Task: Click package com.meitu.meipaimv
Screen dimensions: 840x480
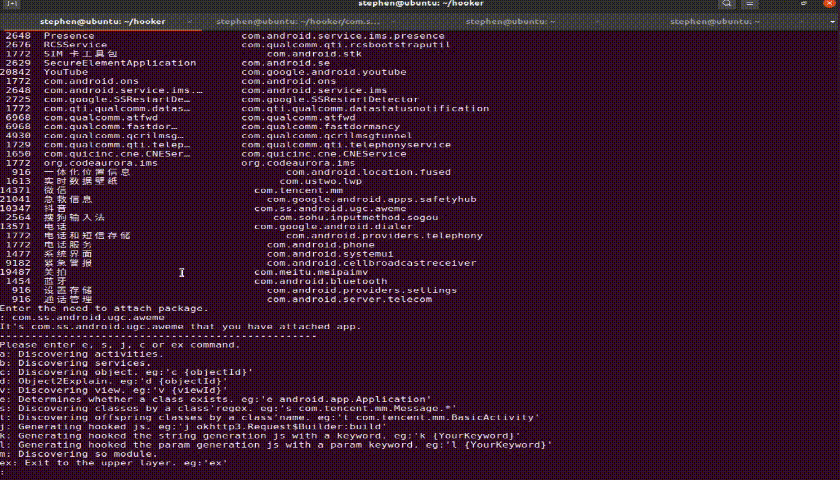Action: coord(311,272)
